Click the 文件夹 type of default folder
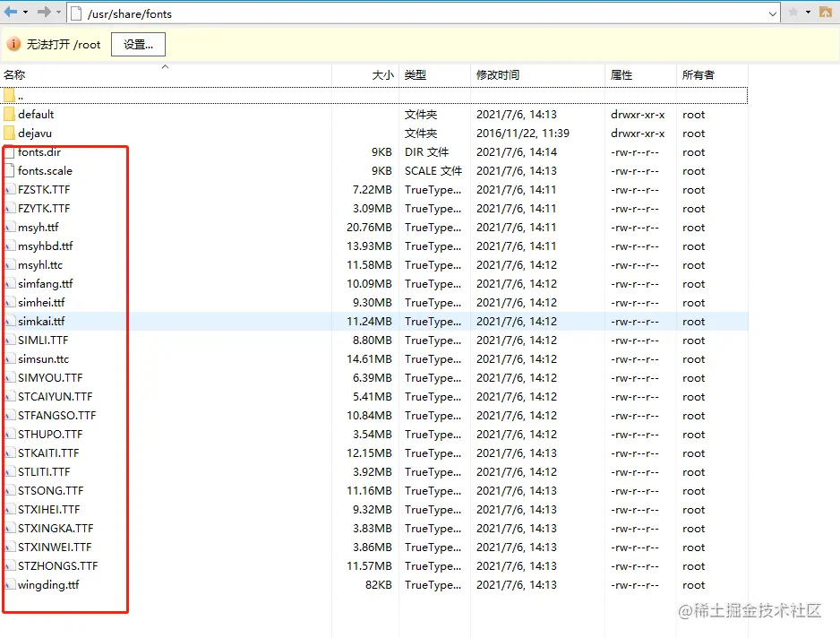Screen dimensions: 840x638 421,114
